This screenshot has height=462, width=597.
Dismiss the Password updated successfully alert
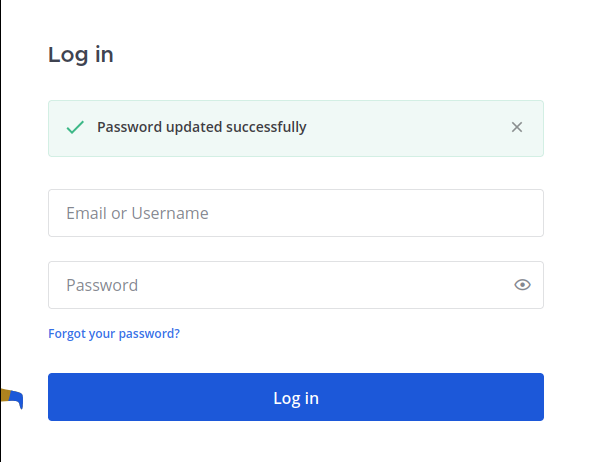[x=517, y=127]
